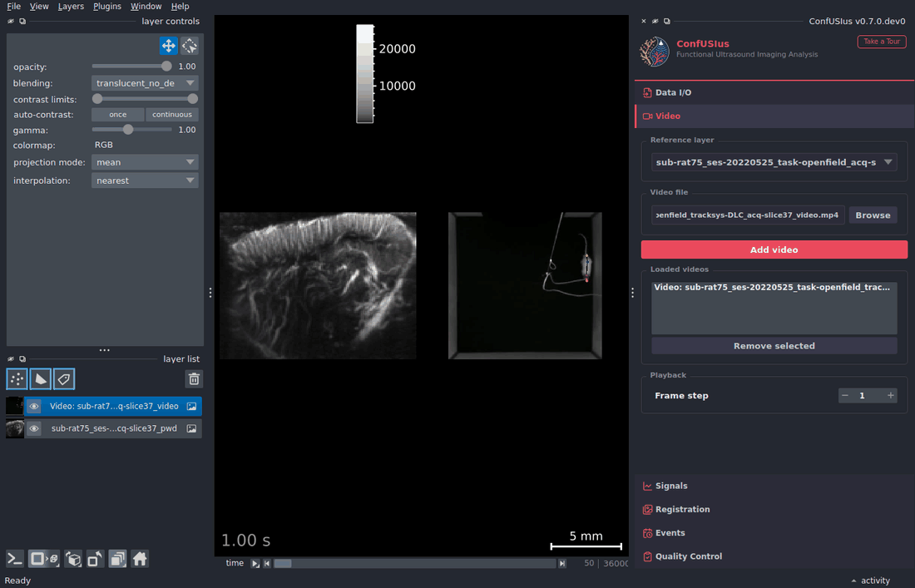This screenshot has height=588, width=915.
Task: Transpose the displayed dimensions
Action: 95,559
